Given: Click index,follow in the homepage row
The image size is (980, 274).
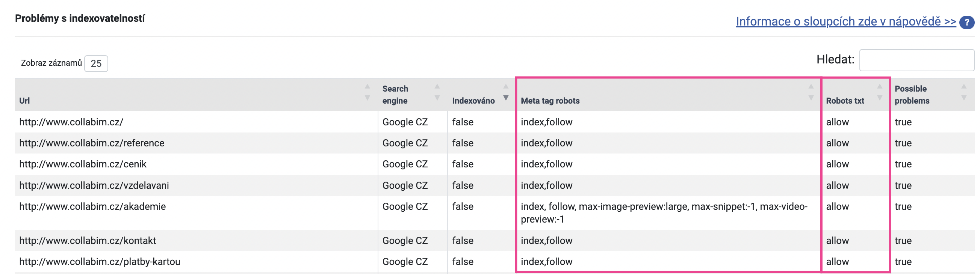Looking at the screenshot, I should point(546,122).
